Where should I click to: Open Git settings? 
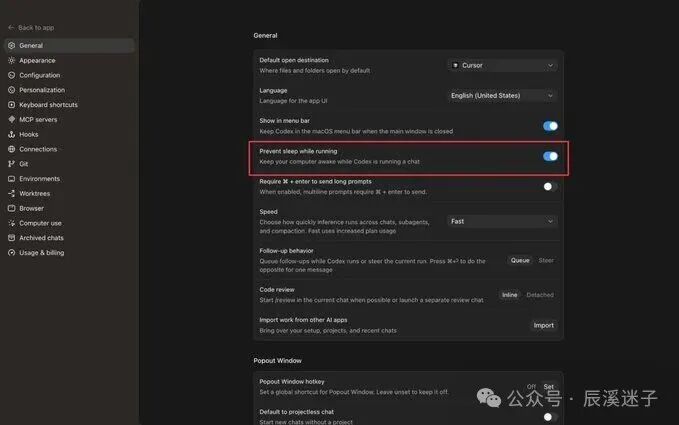tap(69, 164)
